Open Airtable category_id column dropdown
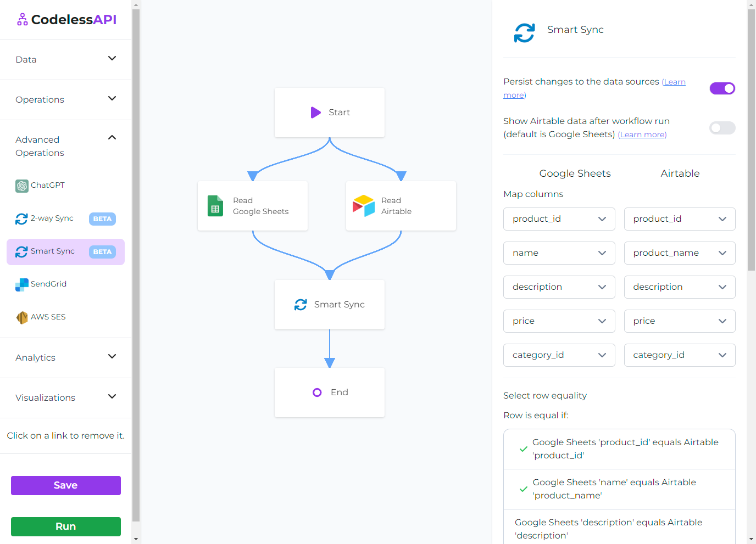The height and width of the screenshot is (544, 756). [680, 355]
